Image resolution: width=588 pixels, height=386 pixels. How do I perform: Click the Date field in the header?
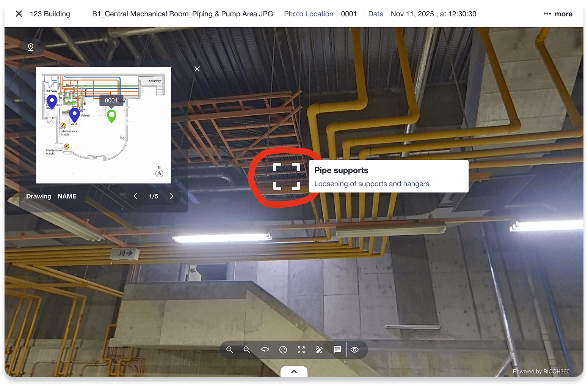click(376, 14)
